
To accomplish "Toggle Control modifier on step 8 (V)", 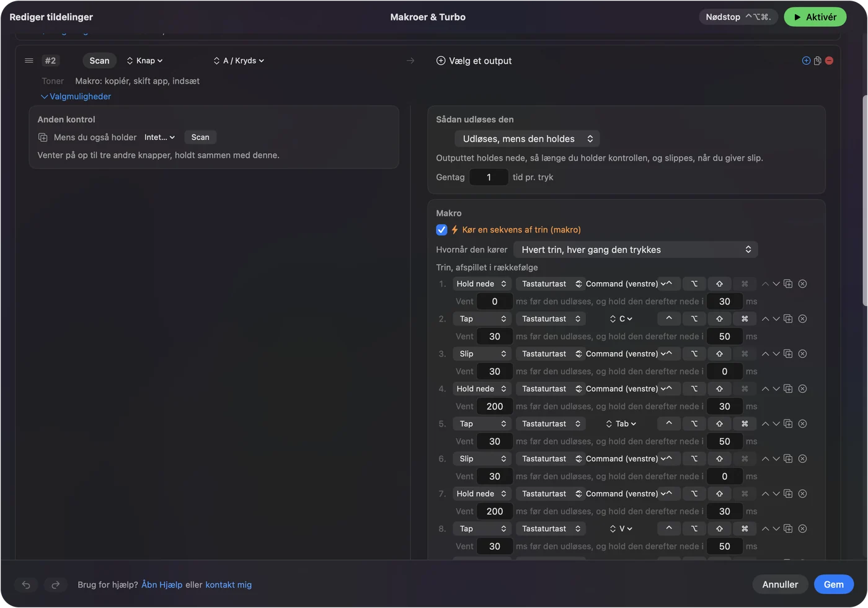I will click(x=669, y=529).
